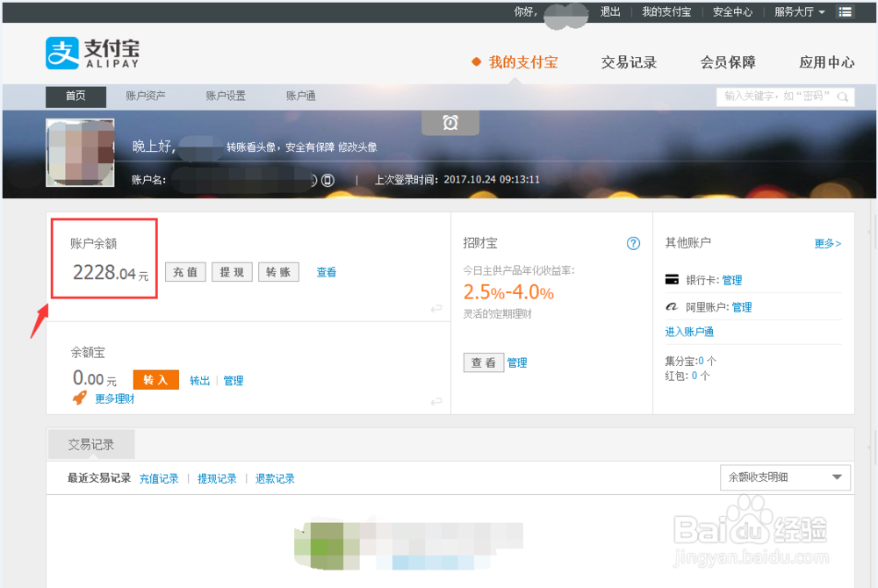Click the 转出 link
The height and width of the screenshot is (588, 878).
pos(200,380)
